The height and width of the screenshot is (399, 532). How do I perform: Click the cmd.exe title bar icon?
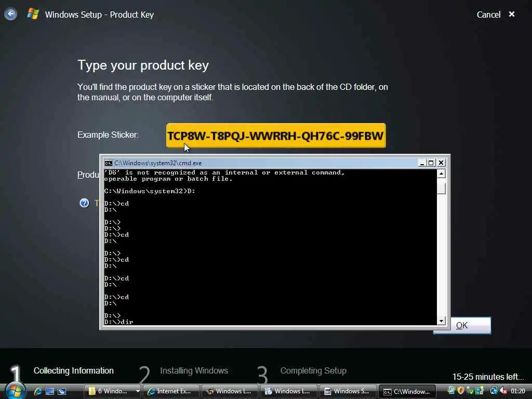click(108, 163)
